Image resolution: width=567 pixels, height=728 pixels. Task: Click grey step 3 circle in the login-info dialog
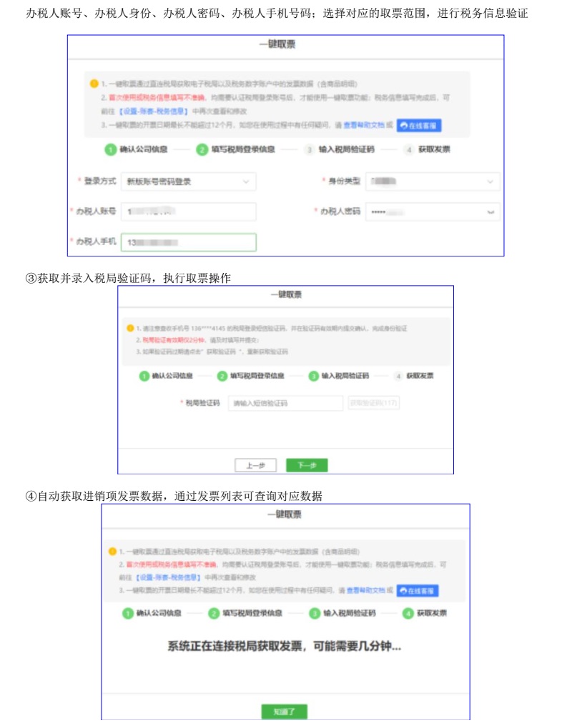coord(309,150)
